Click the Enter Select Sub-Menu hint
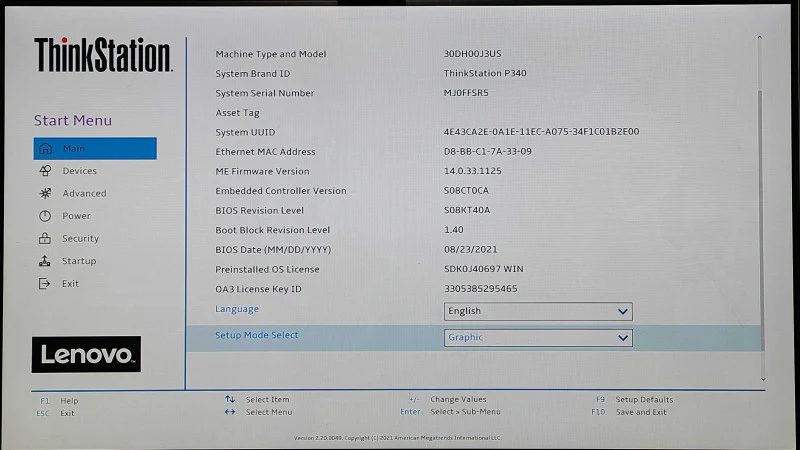This screenshot has height=450, width=800. pos(450,412)
